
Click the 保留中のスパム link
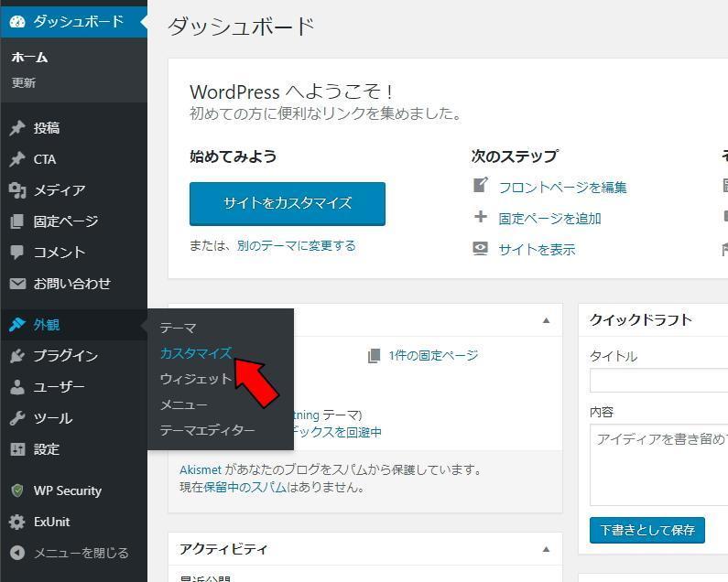[245, 488]
